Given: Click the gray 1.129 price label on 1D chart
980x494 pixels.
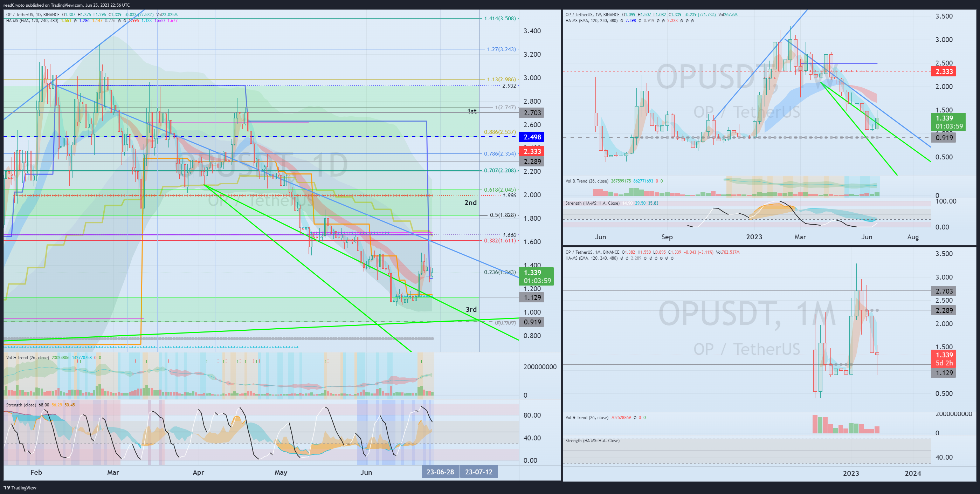Looking at the screenshot, I should coord(532,297).
